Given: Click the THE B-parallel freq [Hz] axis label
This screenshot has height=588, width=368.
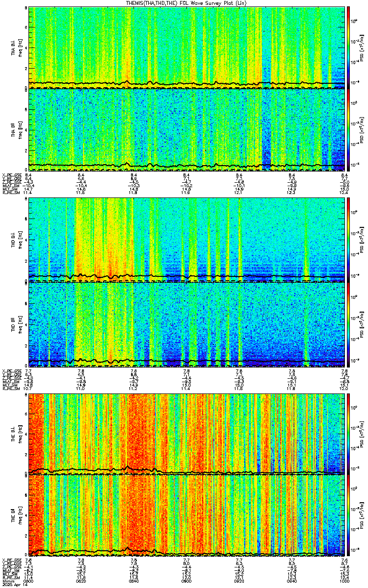Looking at the screenshot, I should 20,515.
